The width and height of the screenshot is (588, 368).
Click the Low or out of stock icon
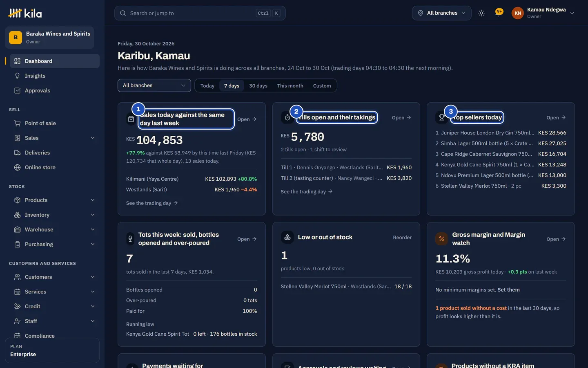(287, 237)
